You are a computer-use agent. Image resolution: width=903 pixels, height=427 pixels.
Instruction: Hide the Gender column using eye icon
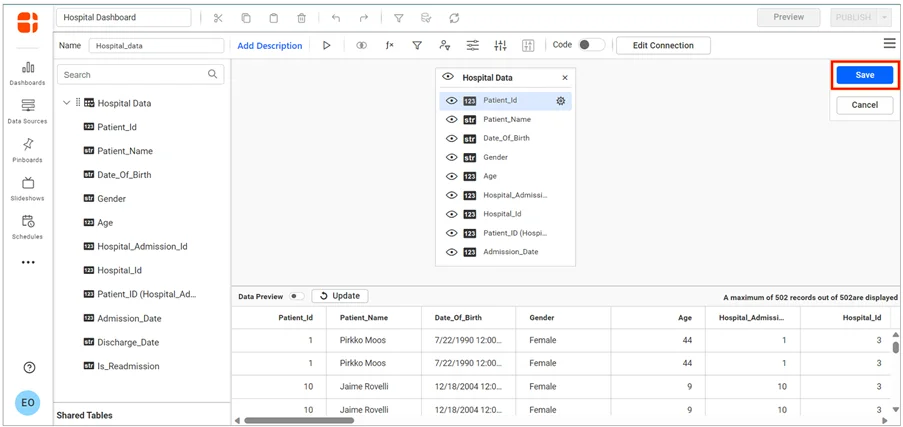[451, 157]
